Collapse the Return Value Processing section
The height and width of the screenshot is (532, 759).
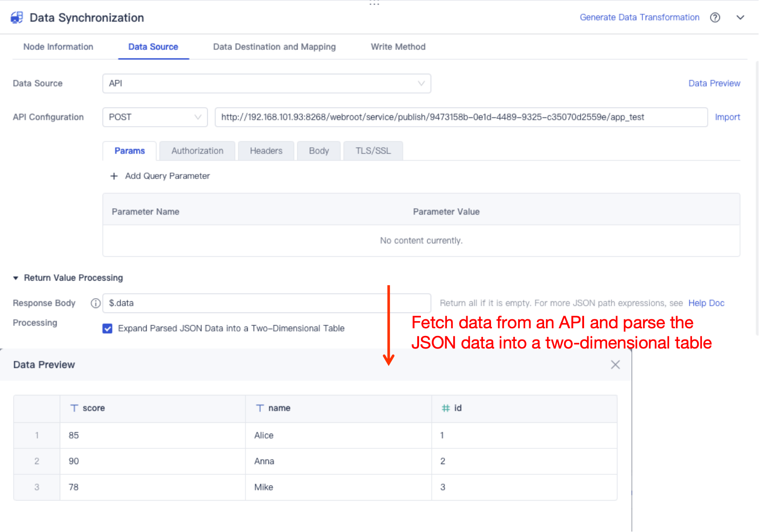coord(16,278)
